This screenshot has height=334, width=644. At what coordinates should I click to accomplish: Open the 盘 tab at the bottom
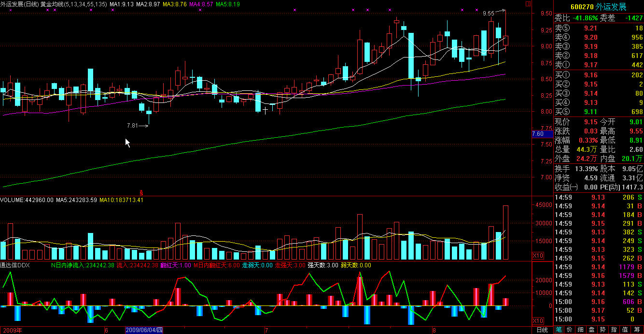point(592,330)
